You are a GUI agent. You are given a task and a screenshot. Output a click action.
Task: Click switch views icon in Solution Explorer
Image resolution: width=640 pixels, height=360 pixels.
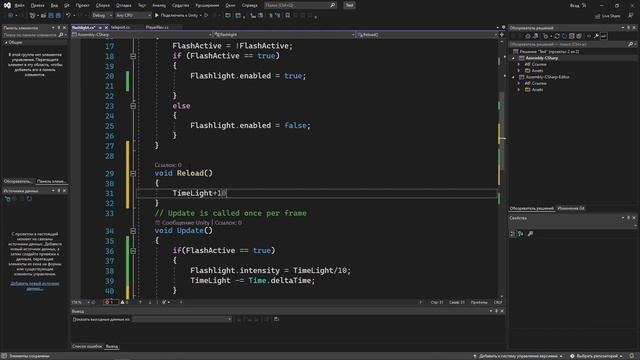536,36
